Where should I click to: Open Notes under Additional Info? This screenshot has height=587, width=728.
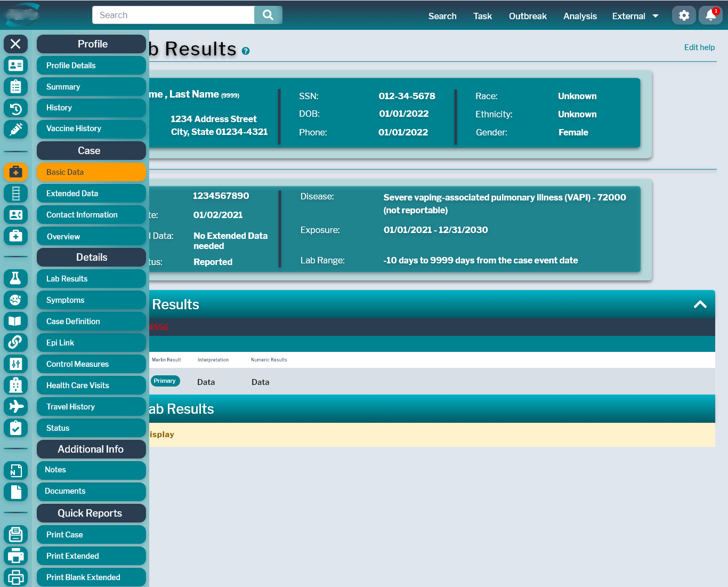pyautogui.click(x=91, y=470)
